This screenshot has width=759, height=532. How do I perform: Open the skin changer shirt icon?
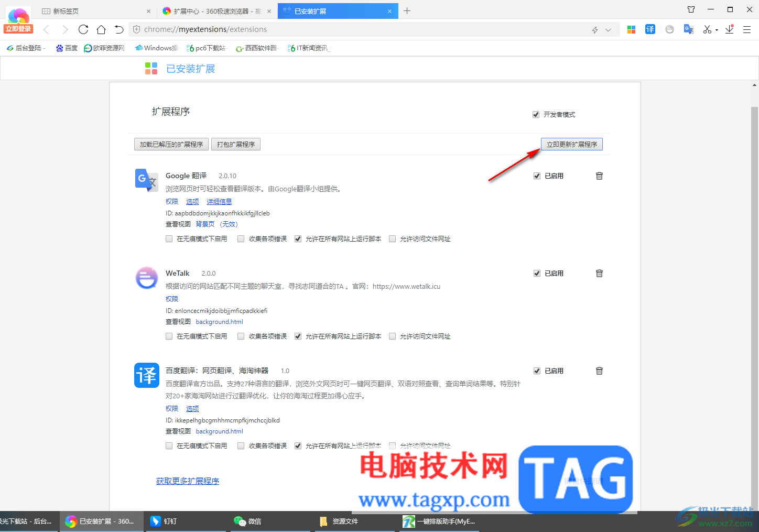click(x=691, y=9)
